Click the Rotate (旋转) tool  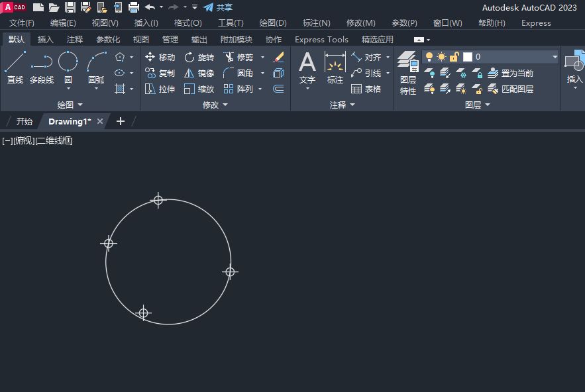pyautogui.click(x=199, y=57)
